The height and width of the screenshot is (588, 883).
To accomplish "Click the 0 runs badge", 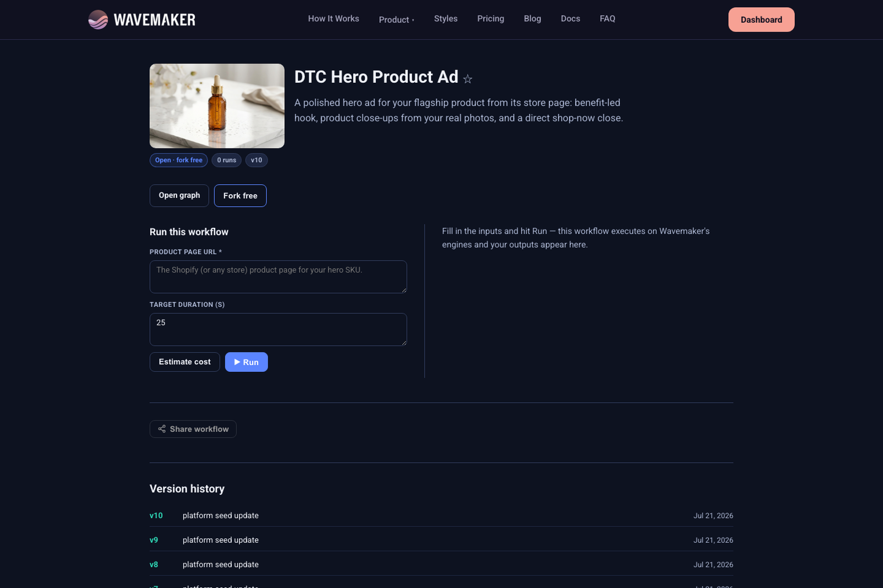I will [x=226, y=160].
